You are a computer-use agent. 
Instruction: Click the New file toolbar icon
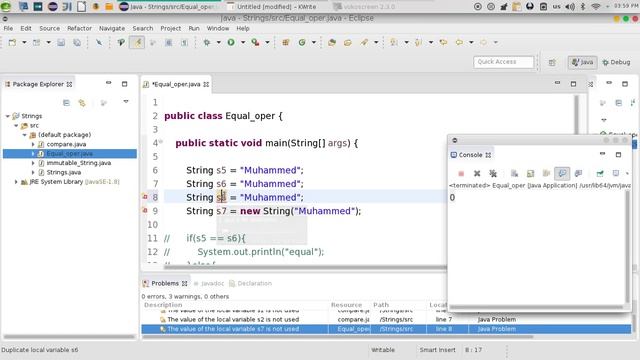click(x=12, y=42)
